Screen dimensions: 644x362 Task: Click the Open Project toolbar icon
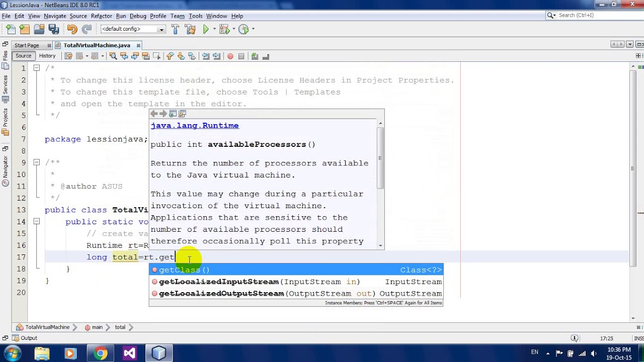coord(39,29)
